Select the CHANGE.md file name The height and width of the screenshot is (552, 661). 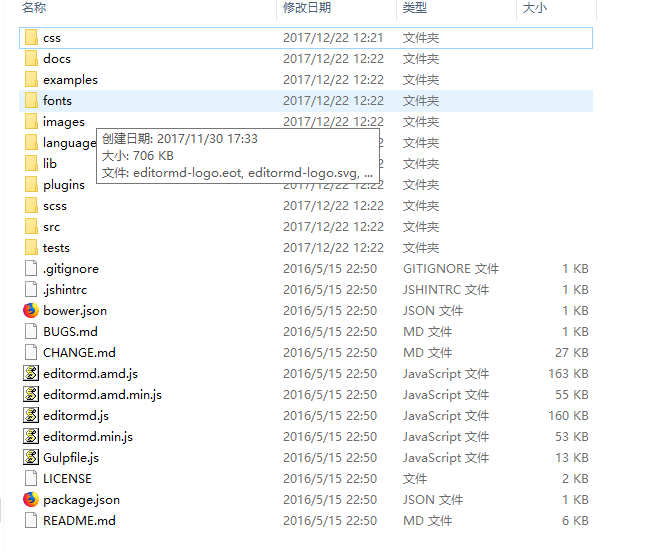point(79,353)
